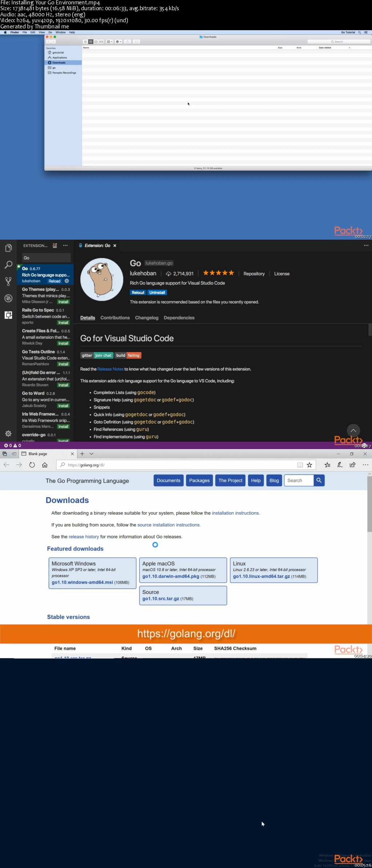Viewport: 372px width, 868px height.
Task: Open Notification Center in the macOS menu bar
Action: pos(366,32)
